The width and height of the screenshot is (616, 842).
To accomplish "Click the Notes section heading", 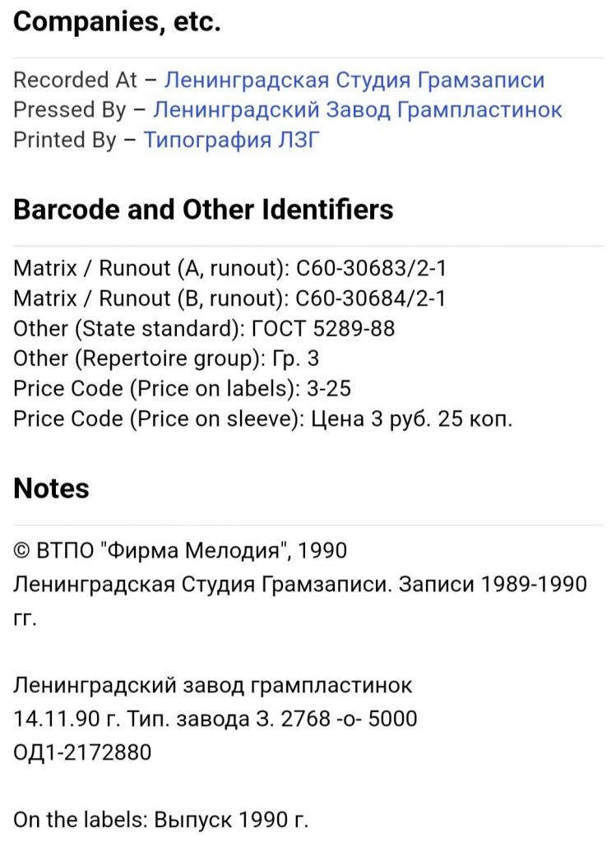I will point(51,488).
